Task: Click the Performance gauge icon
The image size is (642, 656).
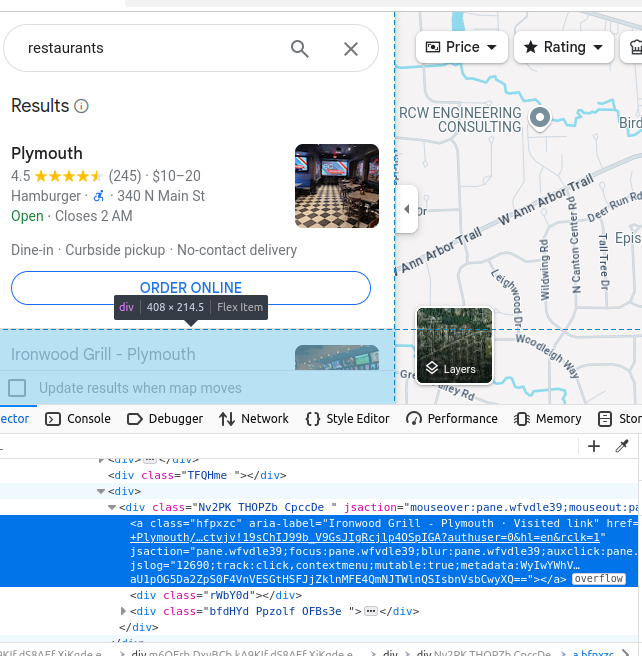Action: (x=414, y=419)
